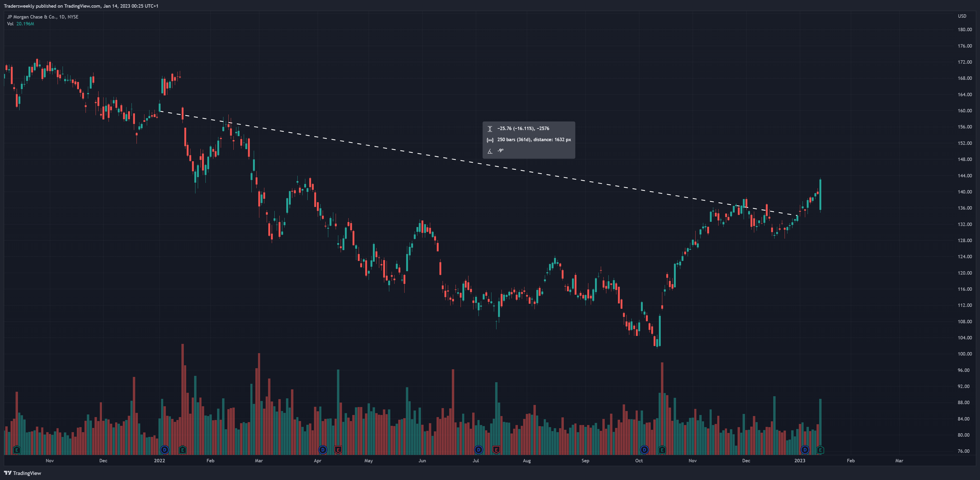Click the dividend D marker above the Jul label
This screenshot has width=980, height=480.
click(x=478, y=450)
